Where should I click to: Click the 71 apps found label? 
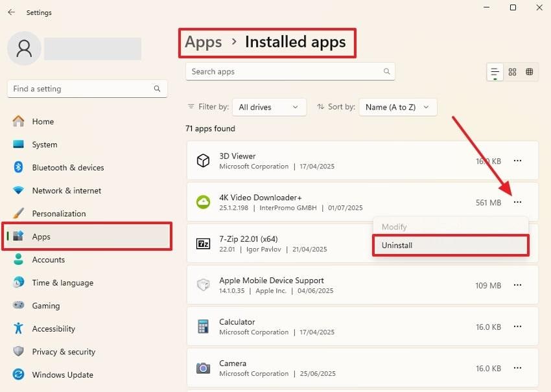pyautogui.click(x=210, y=128)
